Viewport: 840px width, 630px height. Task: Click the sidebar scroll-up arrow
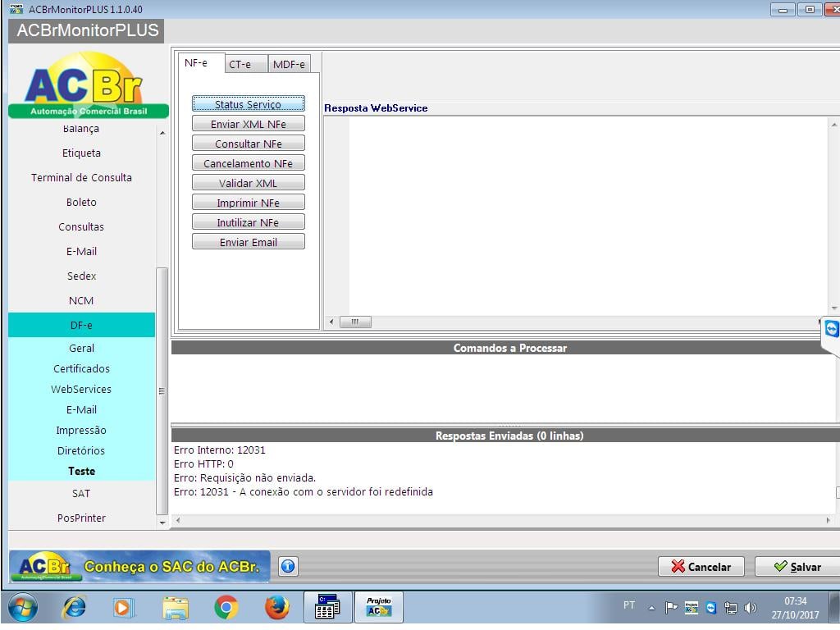[162, 133]
